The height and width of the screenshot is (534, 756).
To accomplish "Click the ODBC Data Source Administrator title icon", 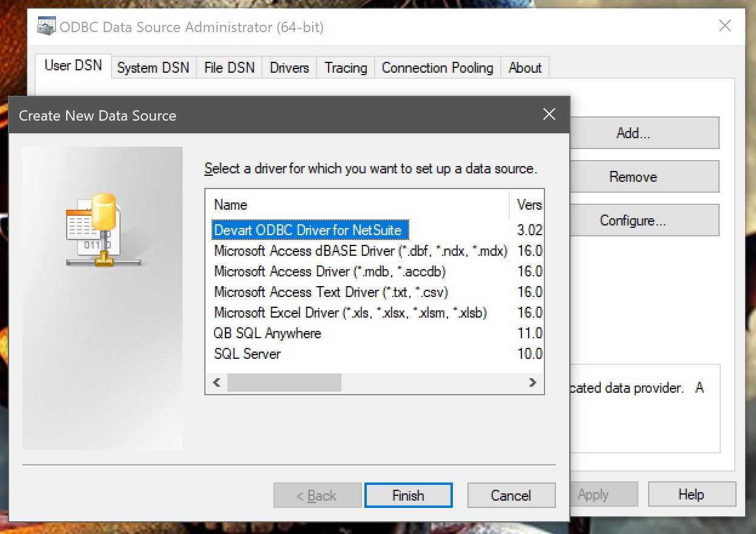I will 46,27.
